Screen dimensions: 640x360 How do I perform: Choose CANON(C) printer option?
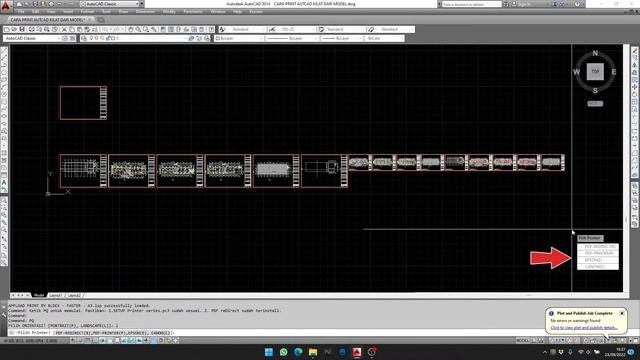point(598,267)
